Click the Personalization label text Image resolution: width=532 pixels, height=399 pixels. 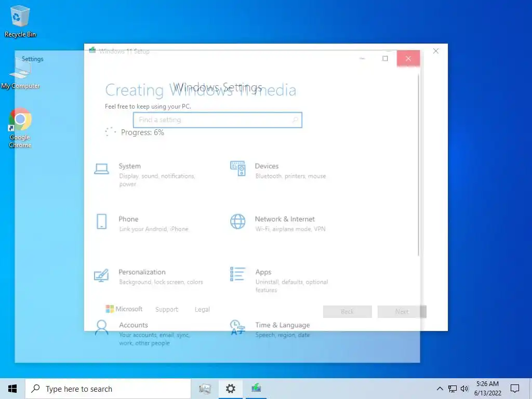[142, 272]
